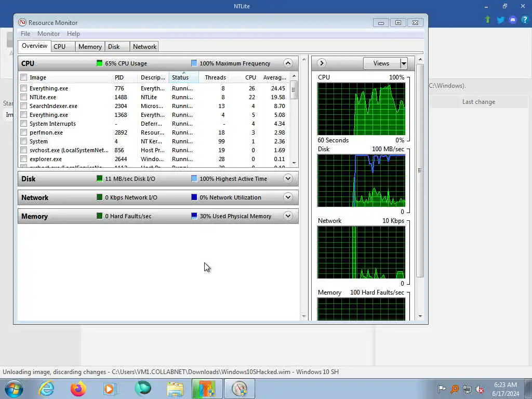Viewport: 532px width, 399px height.
Task: Open Action Center flag tray icon
Action: tap(442, 389)
